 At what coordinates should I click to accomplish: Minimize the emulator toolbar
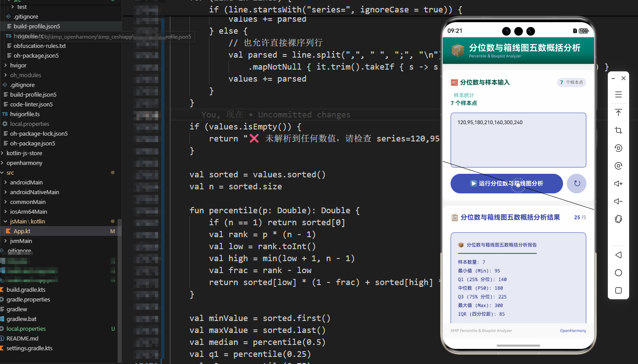point(613,78)
